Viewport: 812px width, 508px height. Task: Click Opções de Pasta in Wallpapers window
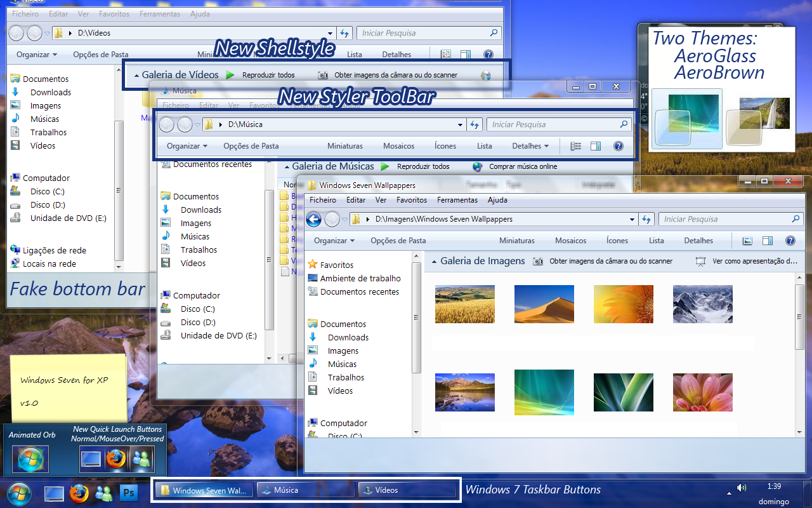(398, 241)
